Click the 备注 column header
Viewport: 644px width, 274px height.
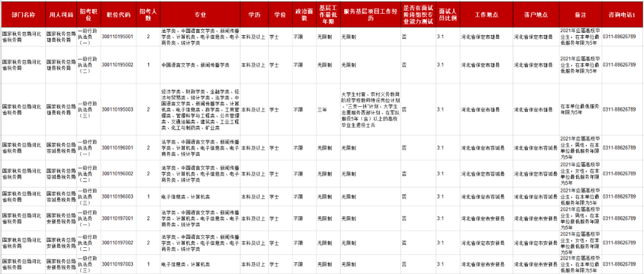coord(580,14)
